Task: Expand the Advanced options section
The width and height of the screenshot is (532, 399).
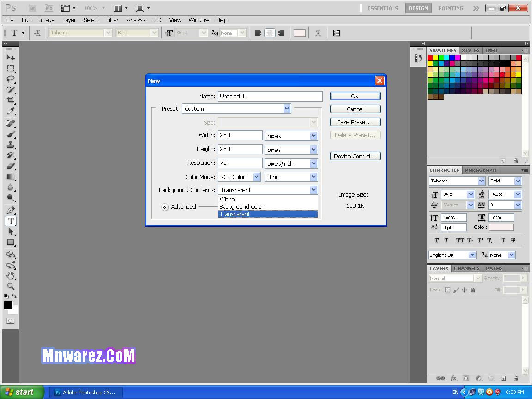Action: pos(165,207)
